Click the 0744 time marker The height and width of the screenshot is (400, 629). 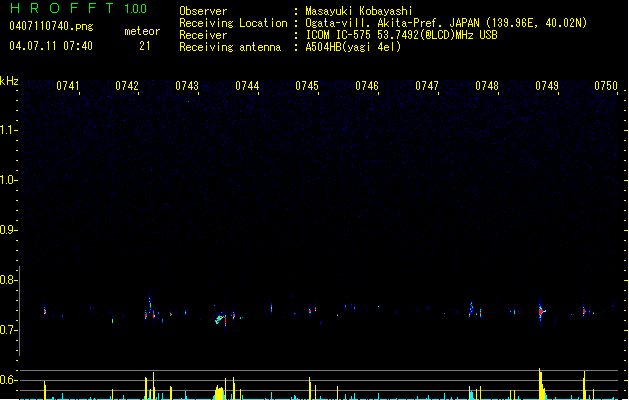click(247, 86)
